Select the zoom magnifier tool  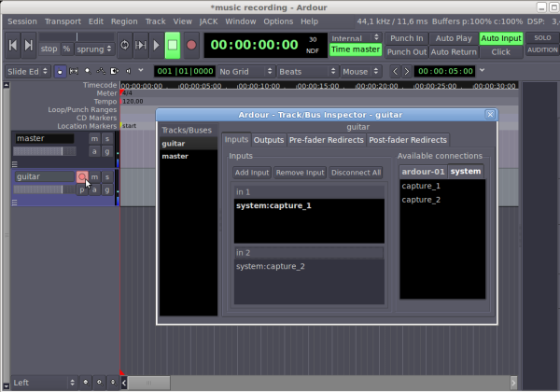click(87, 72)
